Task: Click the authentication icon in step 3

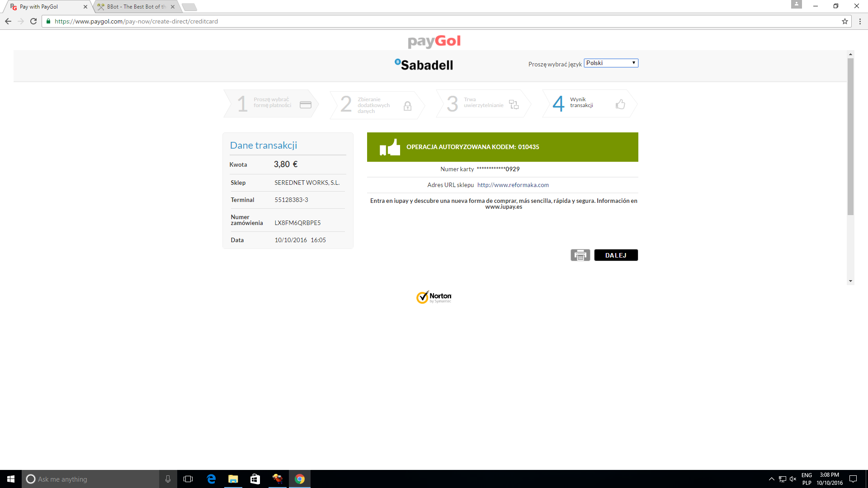Action: pyautogui.click(x=514, y=104)
